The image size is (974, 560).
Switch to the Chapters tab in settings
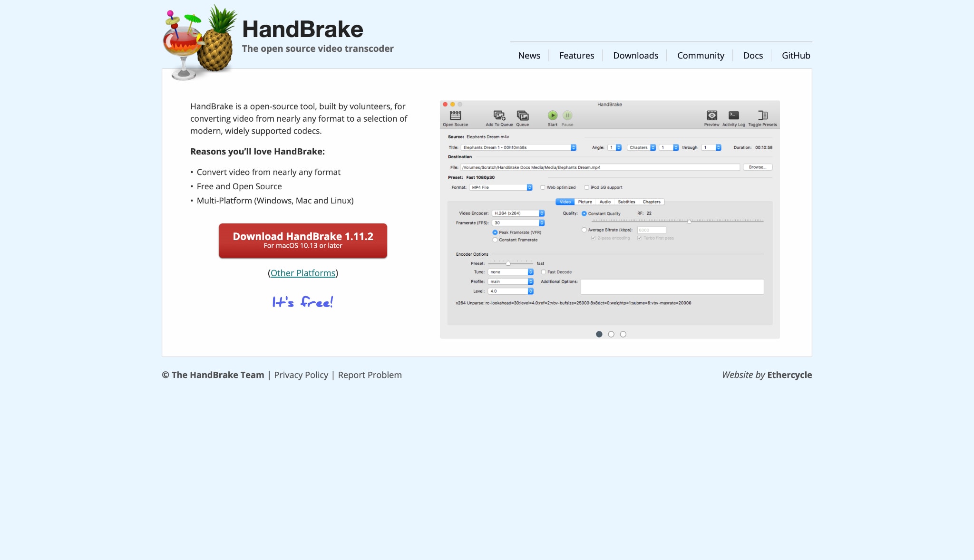coord(652,202)
